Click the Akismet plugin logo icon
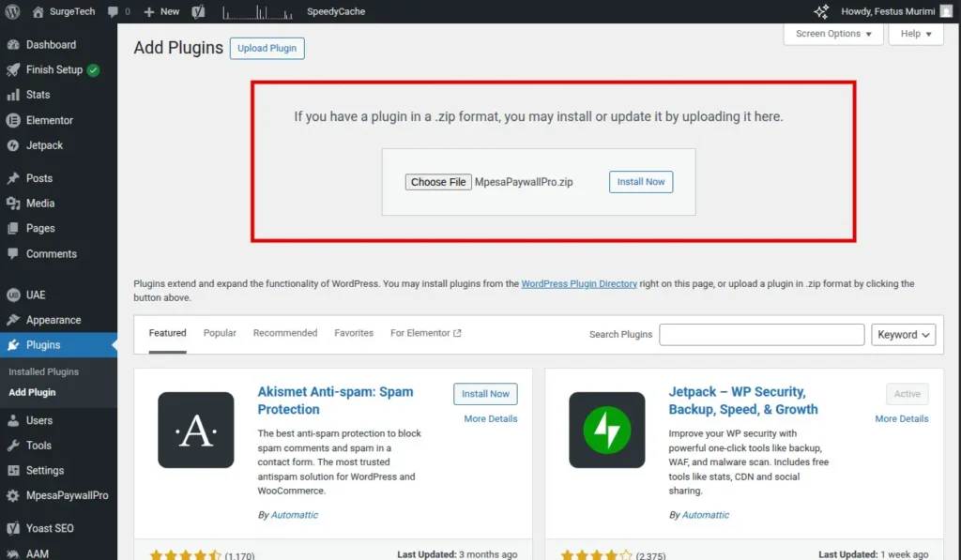 195,430
